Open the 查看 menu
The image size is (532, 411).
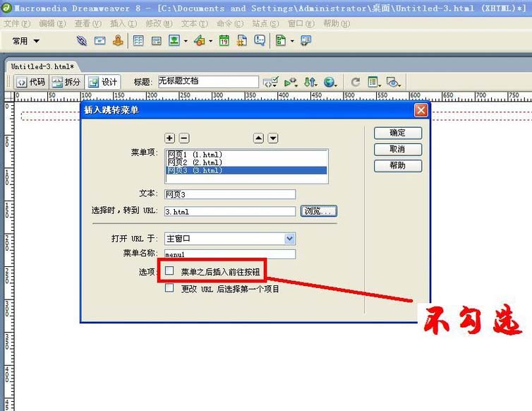point(88,23)
